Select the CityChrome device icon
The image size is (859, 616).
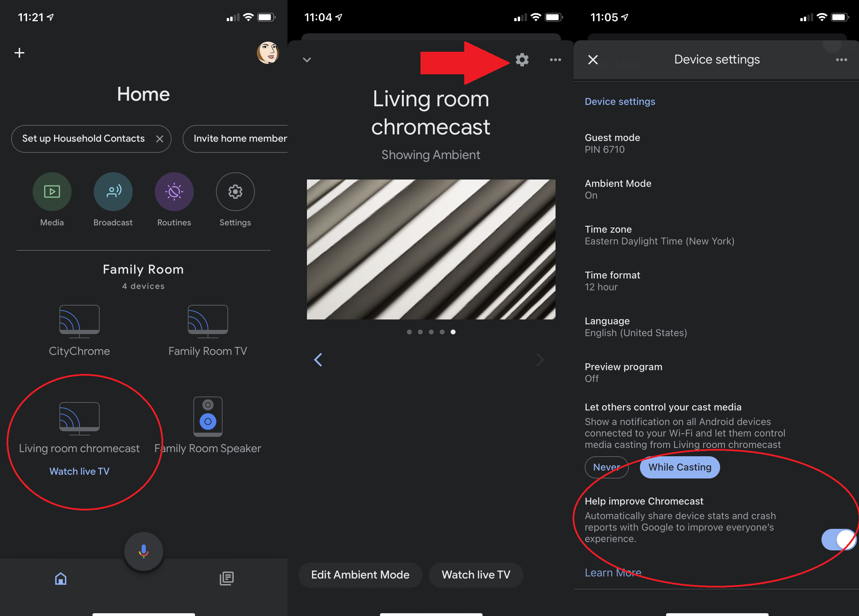point(79,321)
